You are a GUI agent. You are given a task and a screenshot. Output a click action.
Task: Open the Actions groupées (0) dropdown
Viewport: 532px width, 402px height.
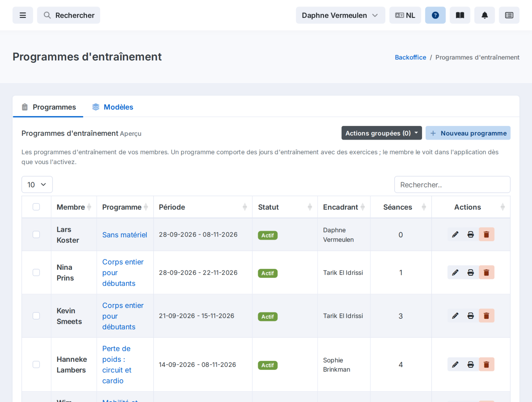pyautogui.click(x=382, y=133)
